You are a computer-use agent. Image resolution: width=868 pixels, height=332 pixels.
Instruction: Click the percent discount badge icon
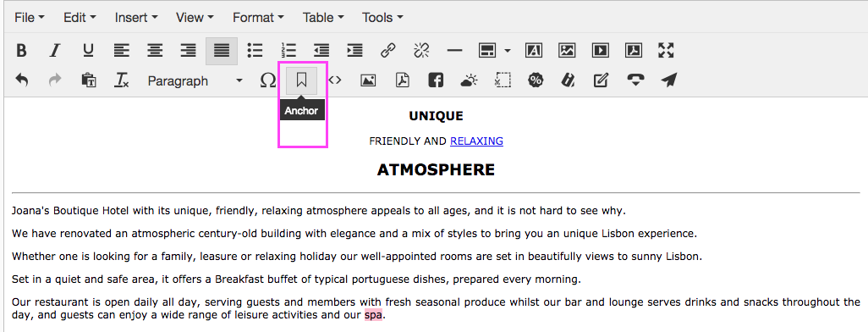pos(536,81)
